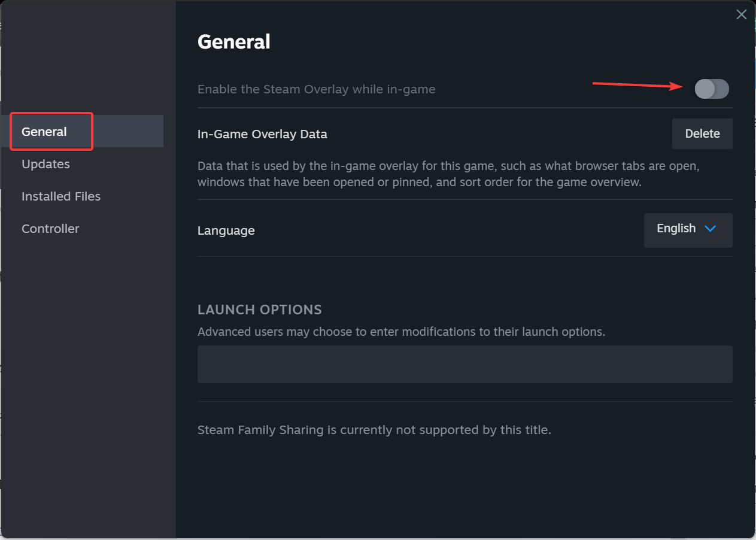Click the Advanced users launch options description
756x540 pixels.
(401, 331)
